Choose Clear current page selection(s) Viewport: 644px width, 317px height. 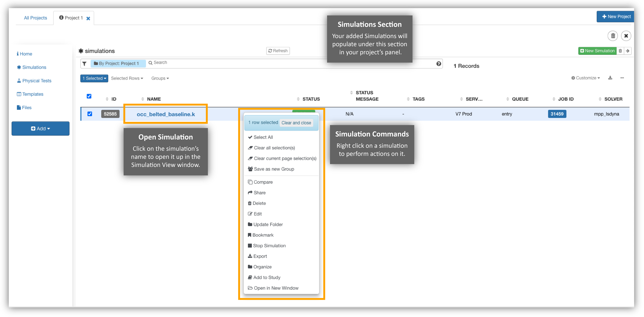point(282,158)
